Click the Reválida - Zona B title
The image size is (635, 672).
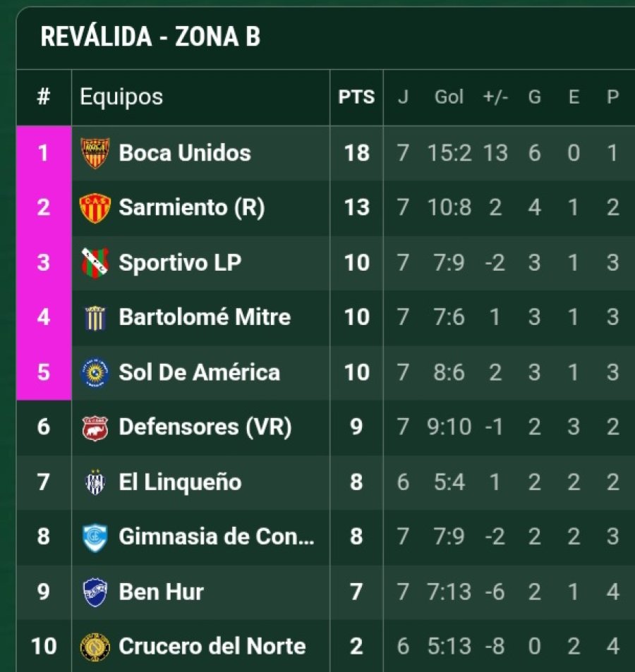[x=150, y=37]
